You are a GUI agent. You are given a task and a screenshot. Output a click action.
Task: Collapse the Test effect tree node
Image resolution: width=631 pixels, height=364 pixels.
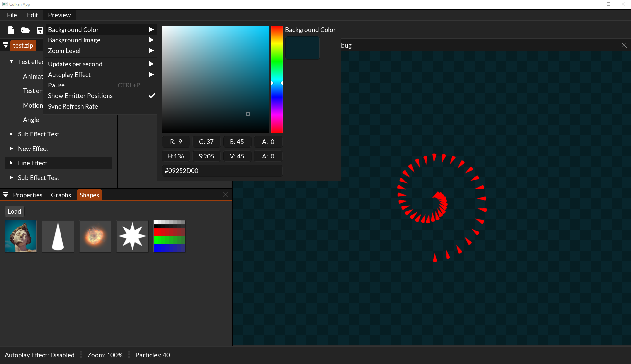point(11,62)
